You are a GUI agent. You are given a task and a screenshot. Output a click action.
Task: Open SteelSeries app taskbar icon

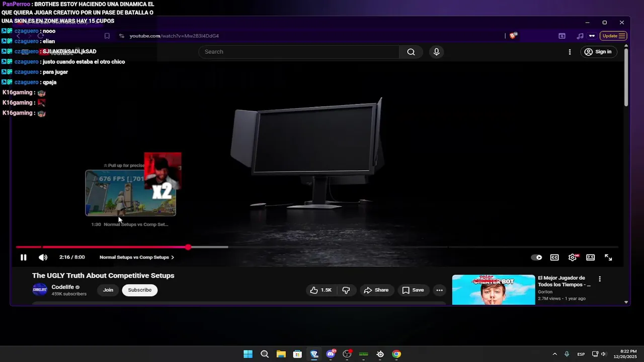(x=380, y=354)
